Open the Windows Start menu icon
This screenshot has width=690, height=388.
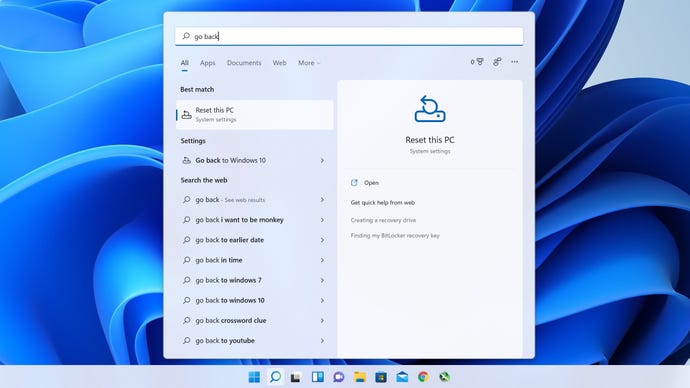[254, 377]
